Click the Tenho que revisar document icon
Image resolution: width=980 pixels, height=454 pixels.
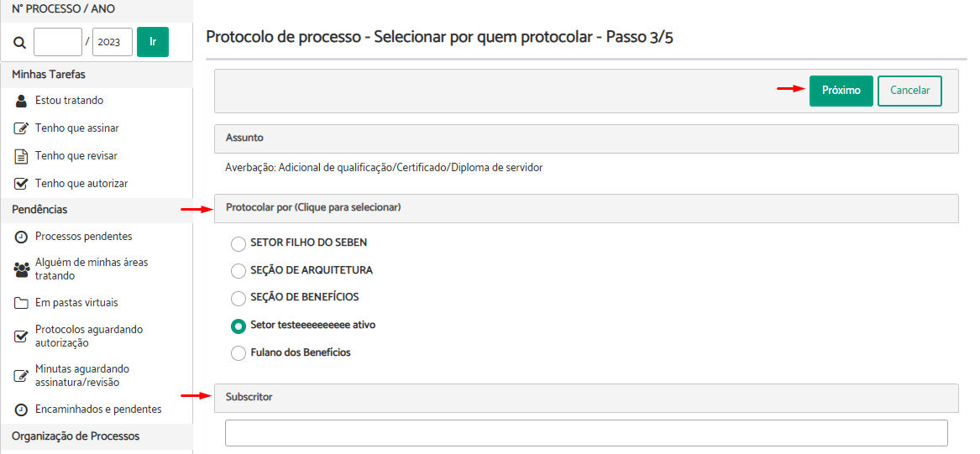(21, 156)
